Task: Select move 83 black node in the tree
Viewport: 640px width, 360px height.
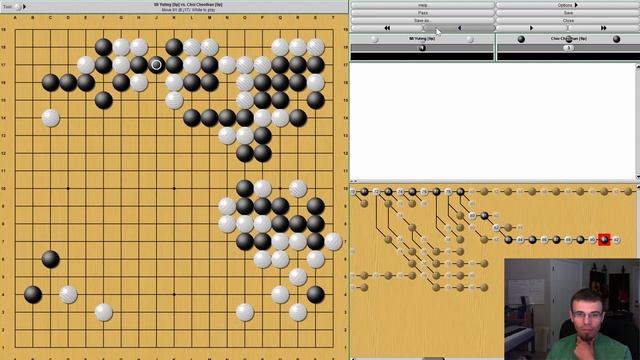Action: [508, 240]
